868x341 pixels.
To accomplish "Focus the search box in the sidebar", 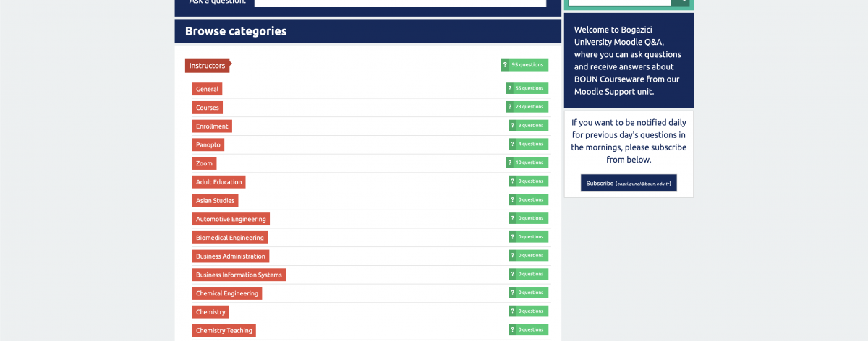I will pyautogui.click(x=619, y=2).
